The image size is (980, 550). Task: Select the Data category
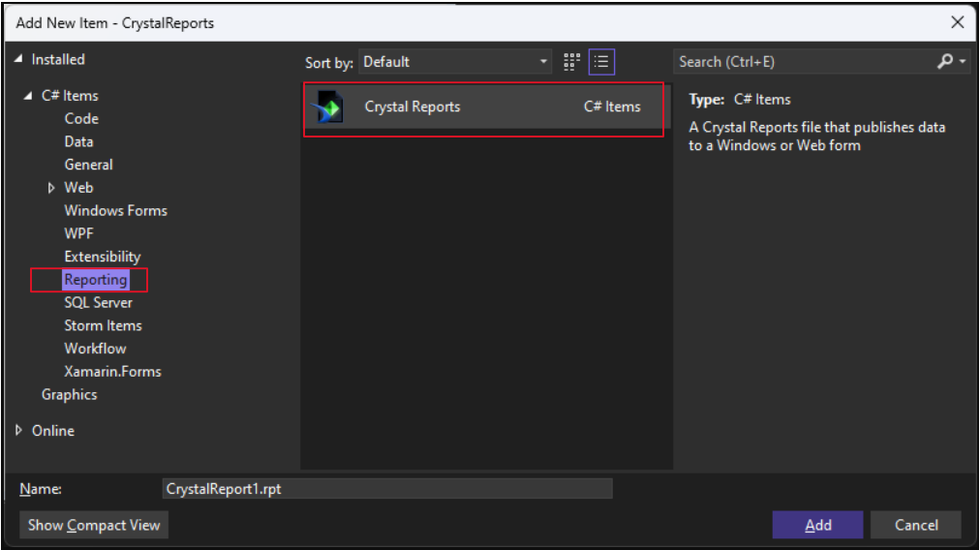coord(78,142)
